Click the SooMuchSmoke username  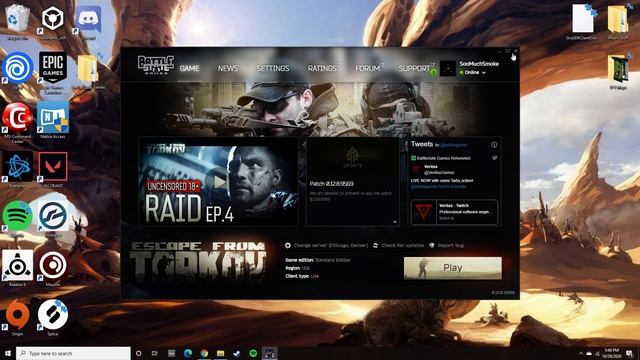pos(479,64)
